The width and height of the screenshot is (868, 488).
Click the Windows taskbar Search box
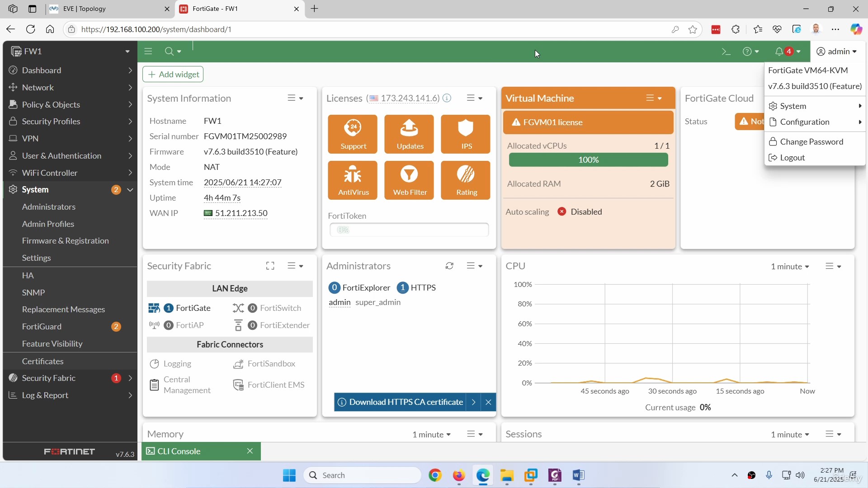363,475
